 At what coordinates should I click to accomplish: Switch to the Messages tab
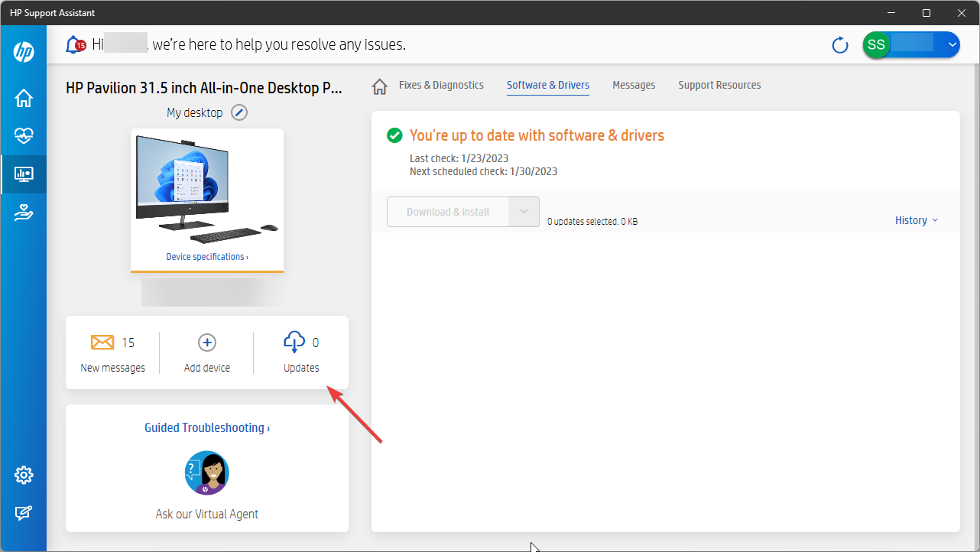click(x=634, y=85)
